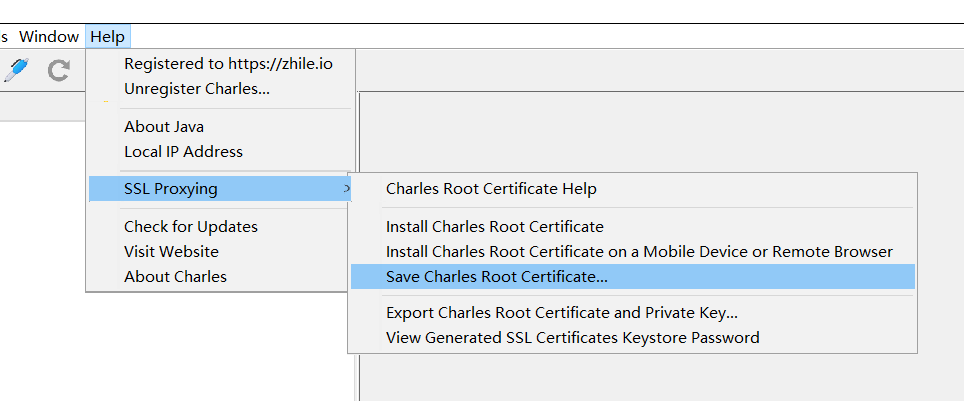Screen dimensions: 964x401
Task: Show Local IP Address
Action: (x=221, y=152)
